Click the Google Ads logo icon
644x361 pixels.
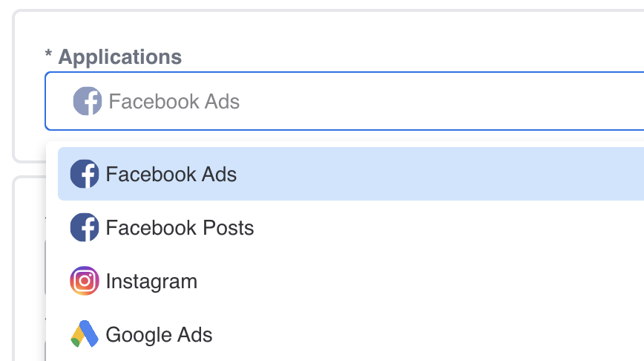pos(85,334)
